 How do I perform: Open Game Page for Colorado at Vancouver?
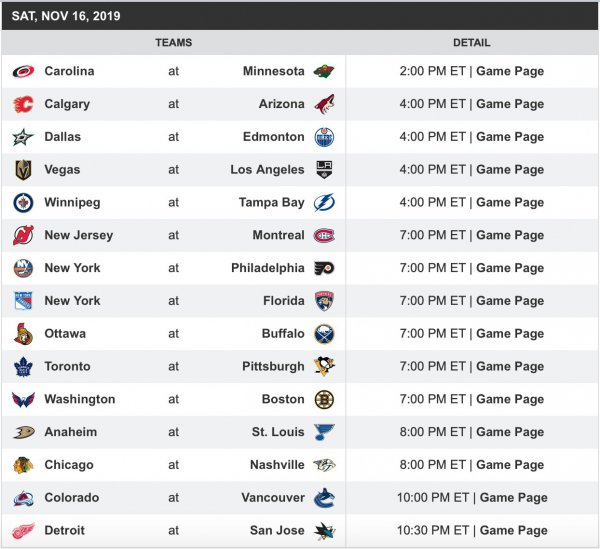[514, 498]
